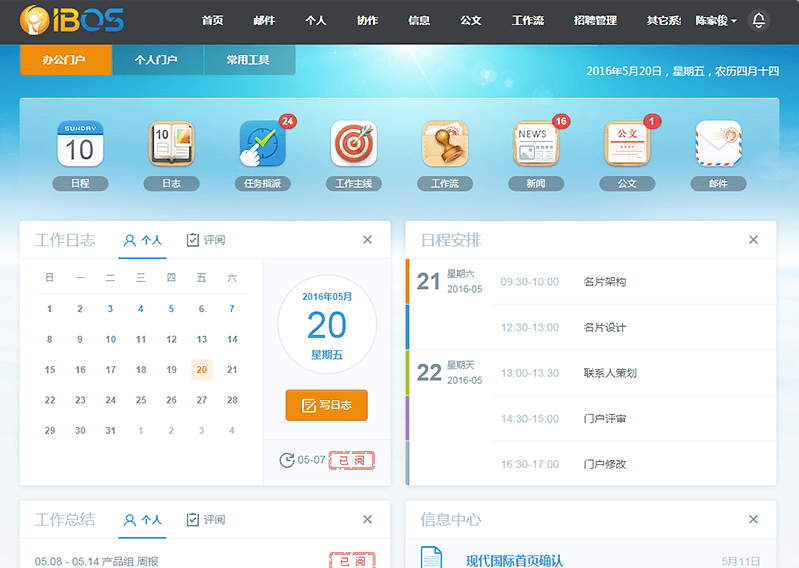The height and width of the screenshot is (568, 799).
Task: Switch to the 常用工具 tab
Action: (249, 60)
